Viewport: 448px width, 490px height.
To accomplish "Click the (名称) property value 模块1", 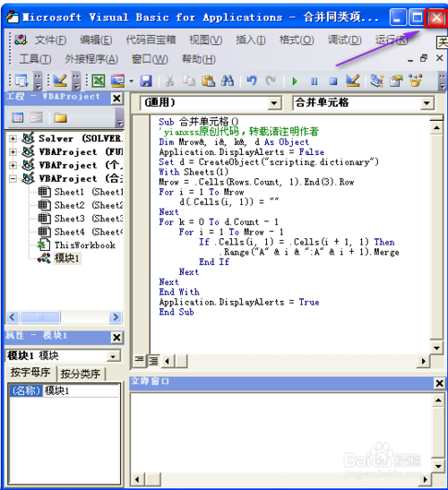I will (81, 391).
